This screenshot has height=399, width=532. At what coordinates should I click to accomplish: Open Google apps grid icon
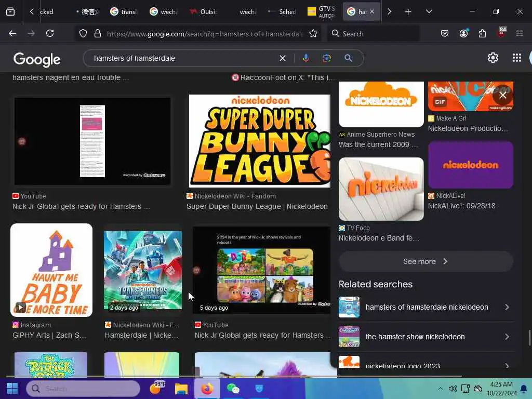517,58
